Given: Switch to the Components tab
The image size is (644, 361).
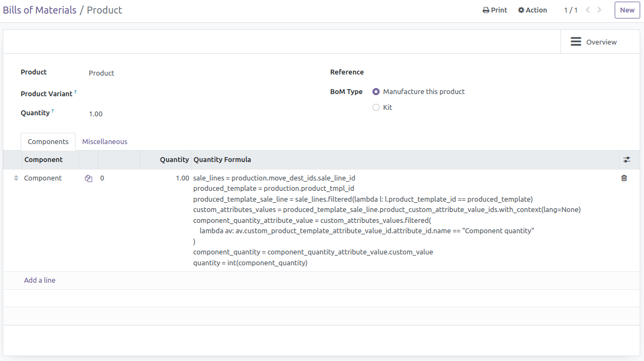Looking at the screenshot, I should pos(48,141).
